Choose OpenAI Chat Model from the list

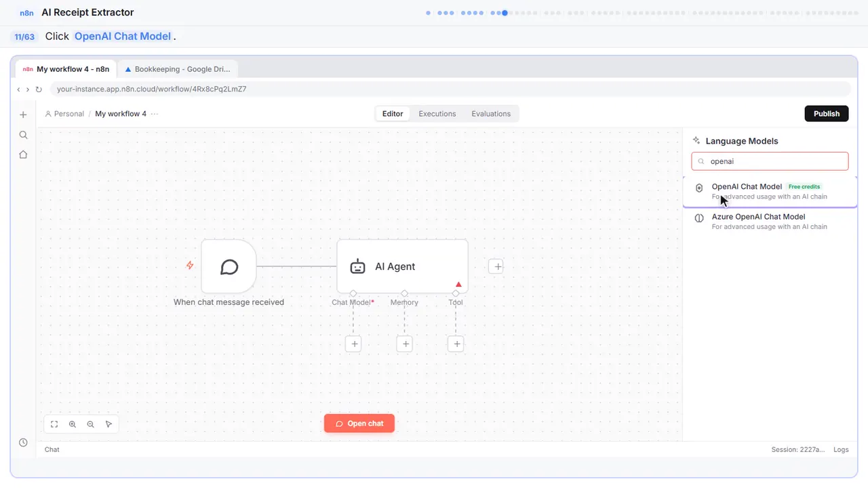[770, 191]
